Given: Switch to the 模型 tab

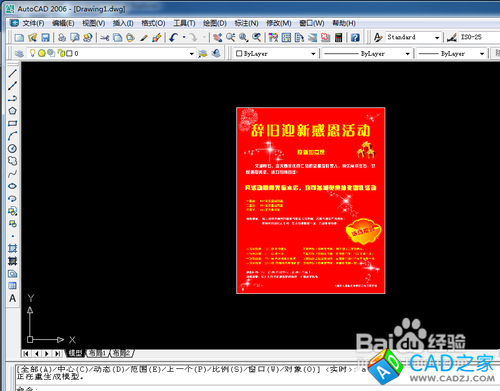Looking at the screenshot, I should (x=76, y=353).
